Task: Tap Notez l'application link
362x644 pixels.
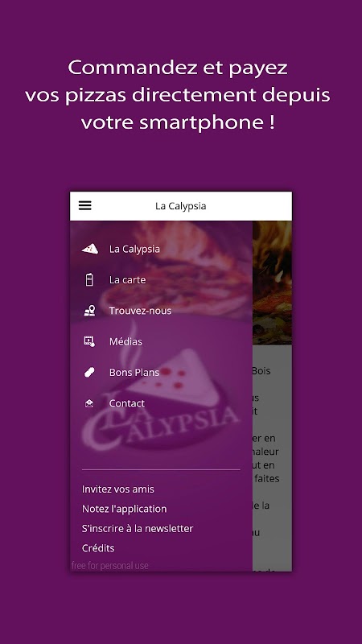Action: pyautogui.click(x=125, y=509)
